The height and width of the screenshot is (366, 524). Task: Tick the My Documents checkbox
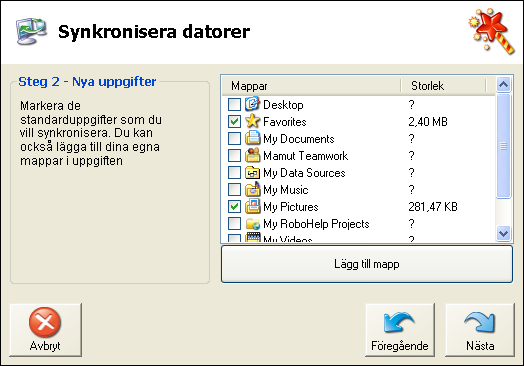234,138
